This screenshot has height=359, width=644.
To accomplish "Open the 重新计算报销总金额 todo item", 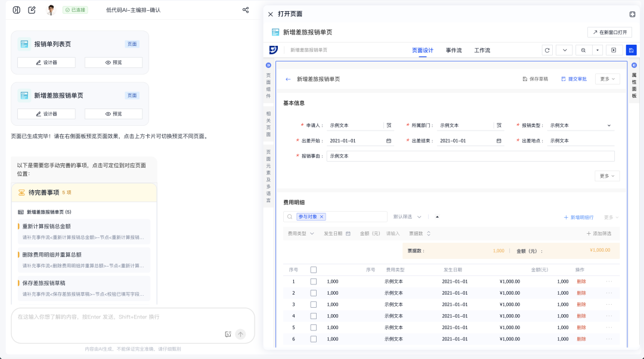I will coord(84,231).
